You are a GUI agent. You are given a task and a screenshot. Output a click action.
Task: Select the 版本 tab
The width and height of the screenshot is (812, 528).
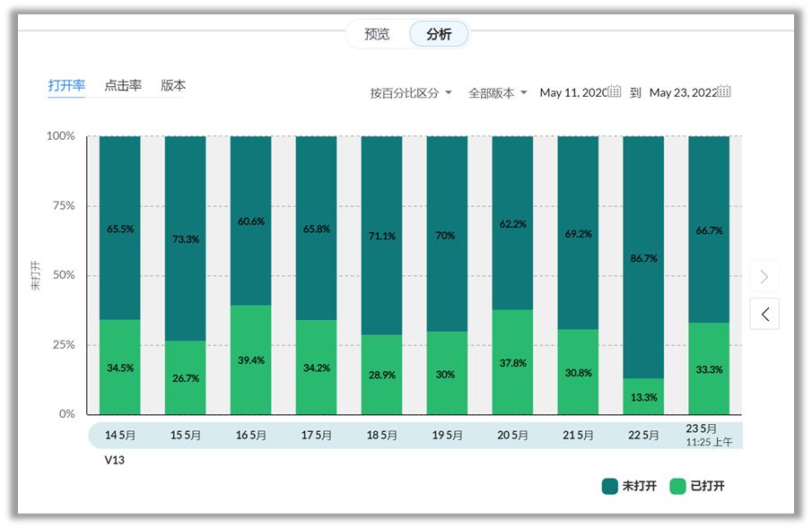[x=173, y=86]
